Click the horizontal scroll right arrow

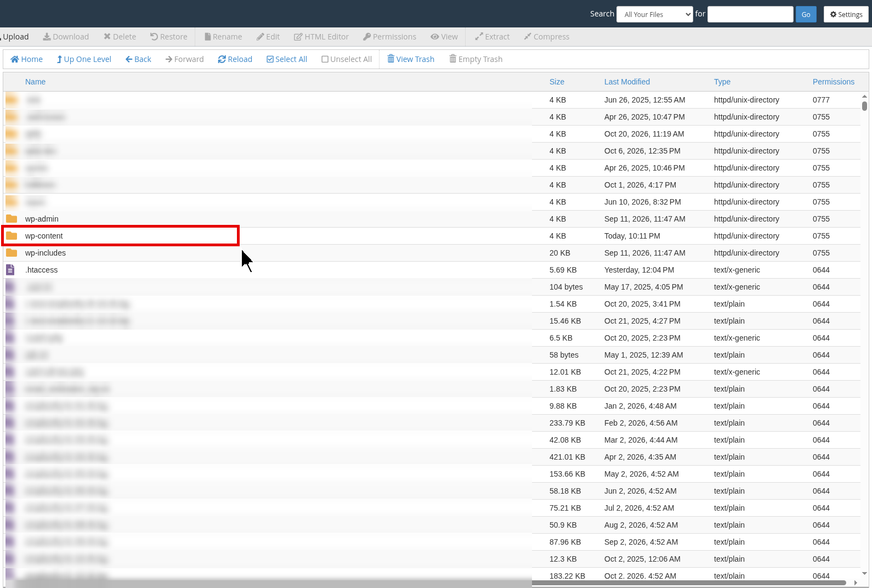pyautogui.click(x=856, y=583)
